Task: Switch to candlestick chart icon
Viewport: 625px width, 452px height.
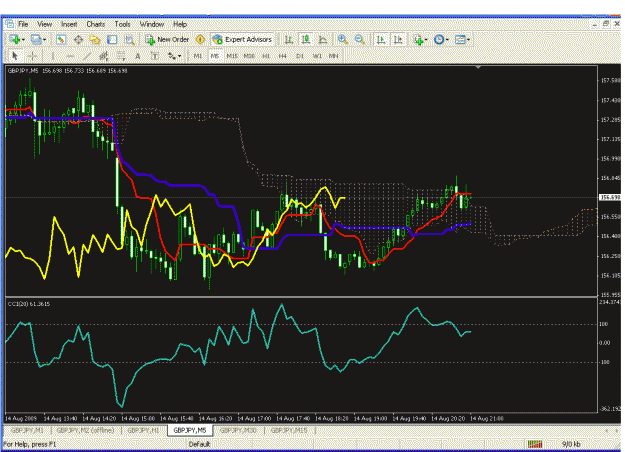Action: [x=306, y=39]
